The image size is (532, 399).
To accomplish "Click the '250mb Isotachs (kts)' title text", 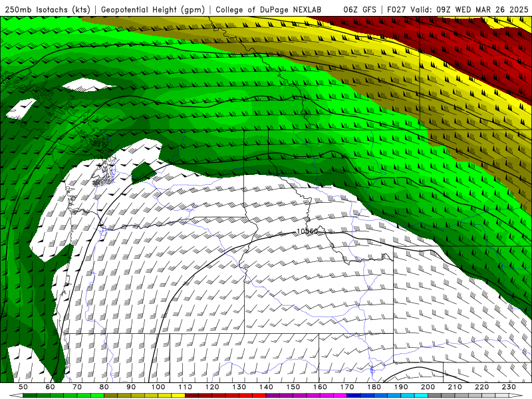I will 47,9.
